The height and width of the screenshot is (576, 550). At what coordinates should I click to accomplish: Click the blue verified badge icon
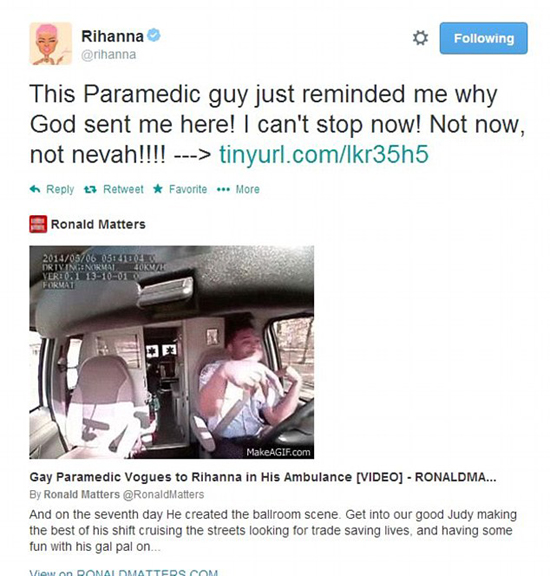coord(154,36)
